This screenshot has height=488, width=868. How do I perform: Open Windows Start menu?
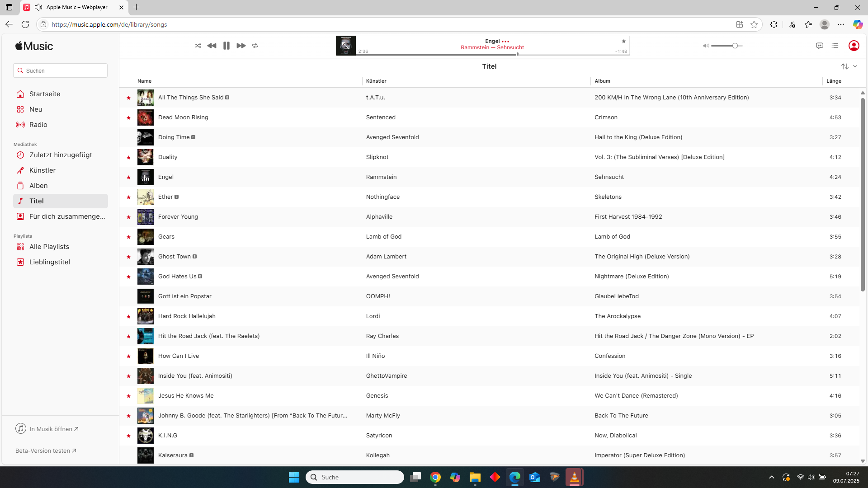click(294, 477)
